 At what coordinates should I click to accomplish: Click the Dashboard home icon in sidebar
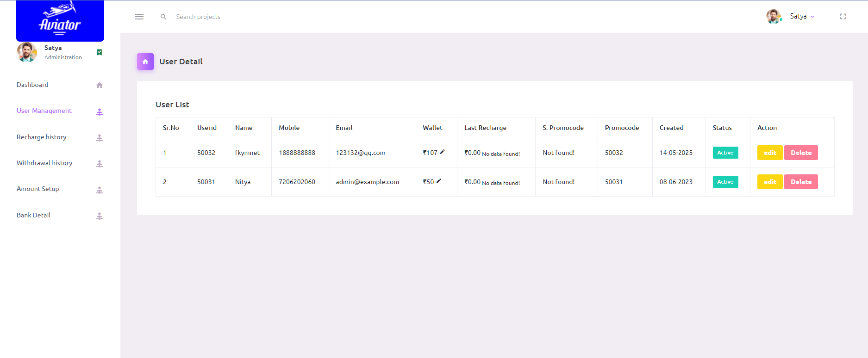tap(100, 85)
